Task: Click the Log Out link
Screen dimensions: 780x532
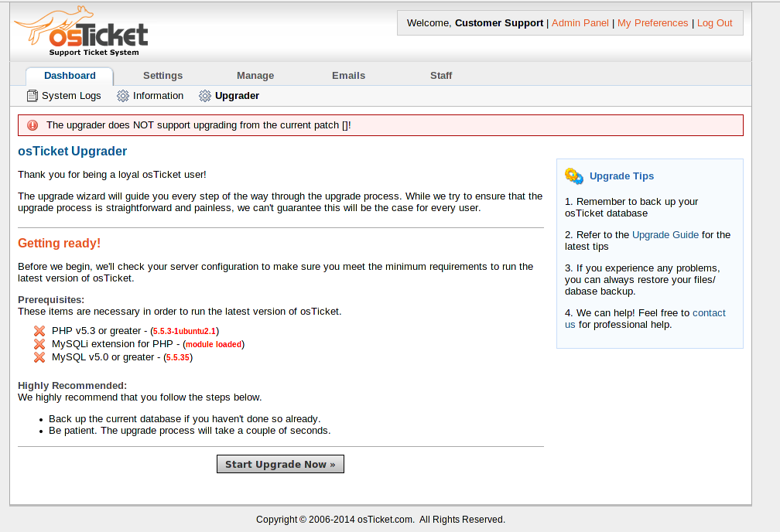Action: (x=714, y=23)
